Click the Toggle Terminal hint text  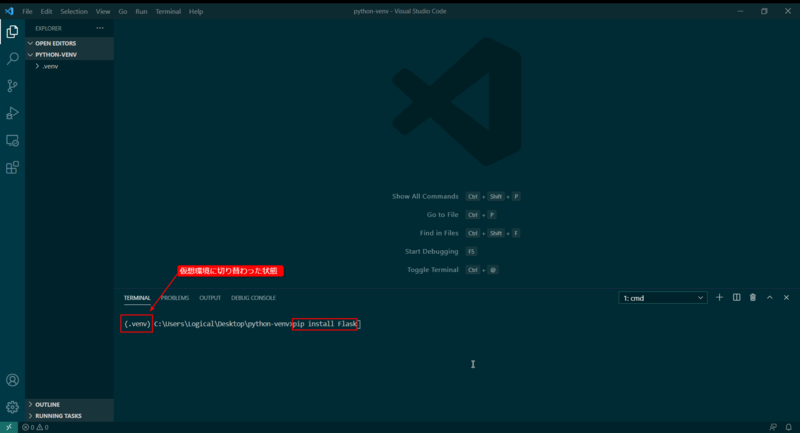point(433,270)
